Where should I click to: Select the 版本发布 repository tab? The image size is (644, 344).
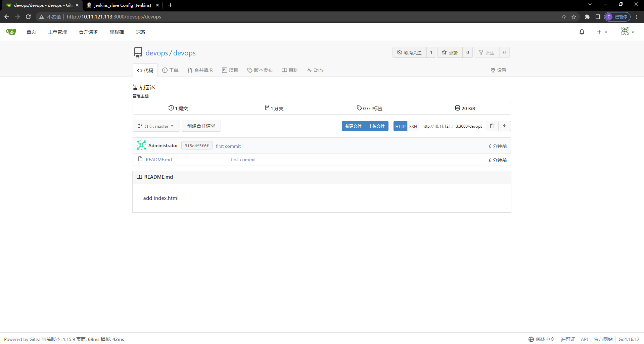[260, 70]
